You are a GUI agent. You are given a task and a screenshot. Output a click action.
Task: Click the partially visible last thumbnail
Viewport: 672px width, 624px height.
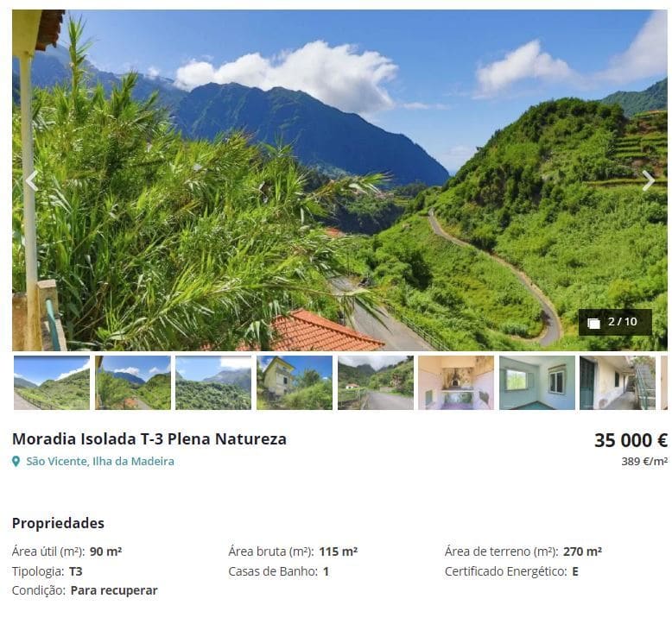[x=664, y=382]
